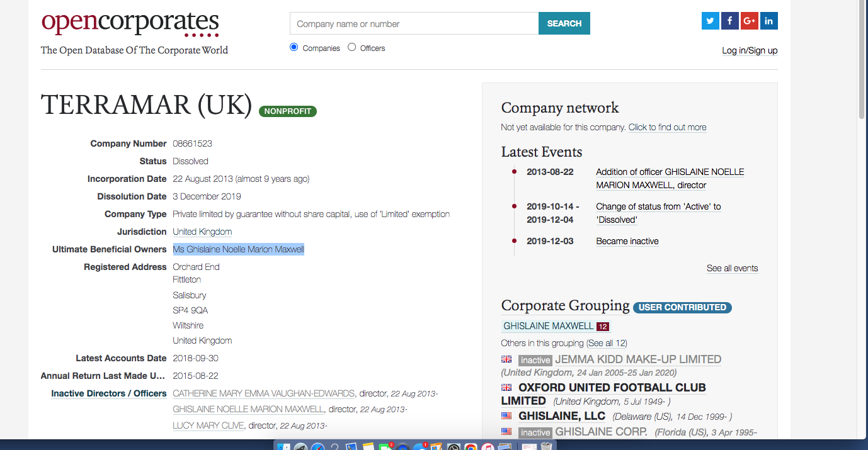Screen dimensions: 868x450
Task: Click company number 08661523
Action: click(x=193, y=143)
